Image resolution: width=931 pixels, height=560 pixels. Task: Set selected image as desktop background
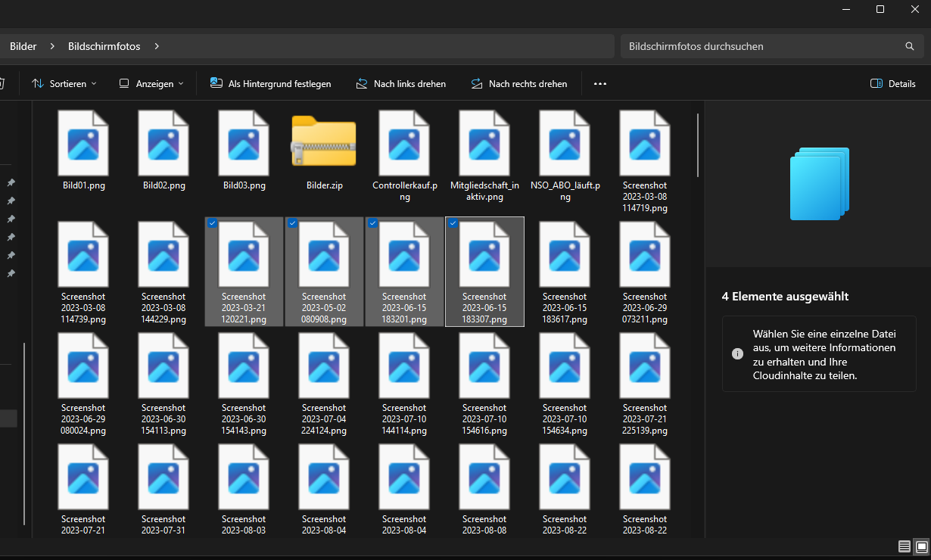pos(270,83)
